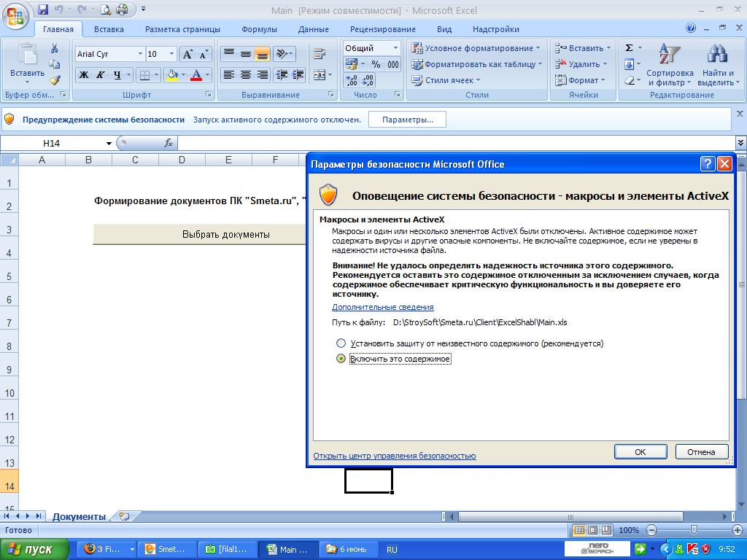Open Найти и выделить binoculars
The height and width of the screenshot is (560, 747).
(x=718, y=64)
